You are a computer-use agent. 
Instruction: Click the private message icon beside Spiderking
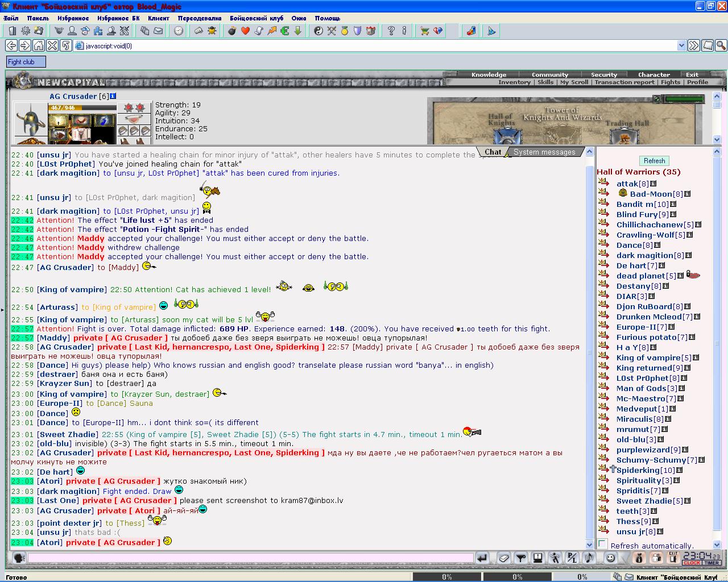coord(603,469)
